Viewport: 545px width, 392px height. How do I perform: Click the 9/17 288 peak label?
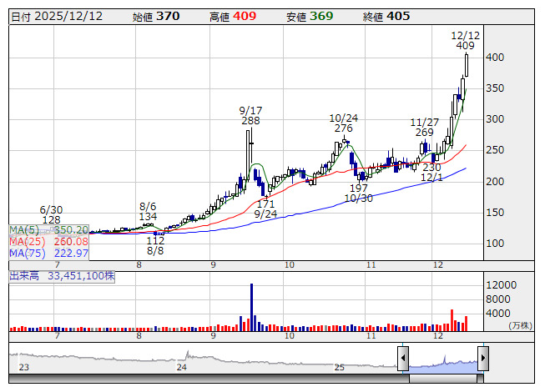pos(250,115)
